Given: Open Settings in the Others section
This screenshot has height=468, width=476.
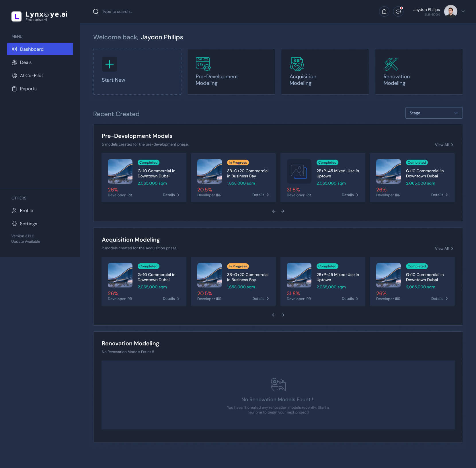Looking at the screenshot, I should pos(28,224).
